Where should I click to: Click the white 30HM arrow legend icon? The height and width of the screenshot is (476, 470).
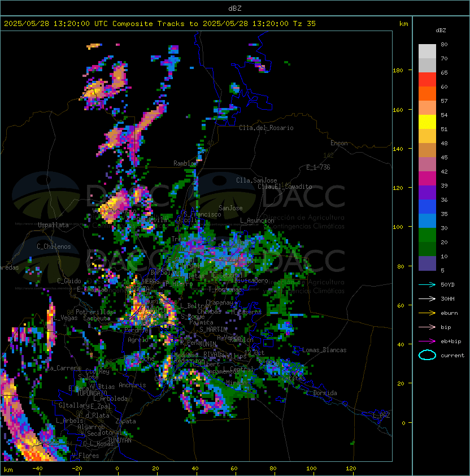tap(427, 298)
